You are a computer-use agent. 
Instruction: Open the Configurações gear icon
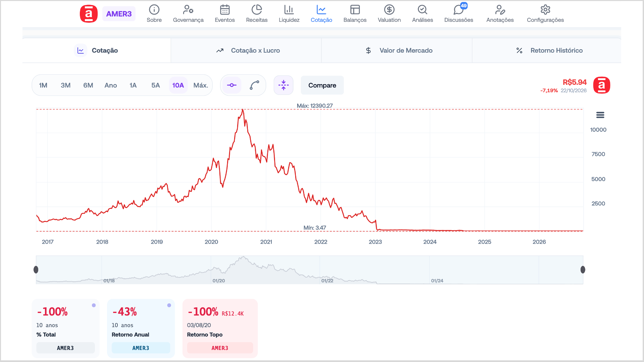click(545, 10)
